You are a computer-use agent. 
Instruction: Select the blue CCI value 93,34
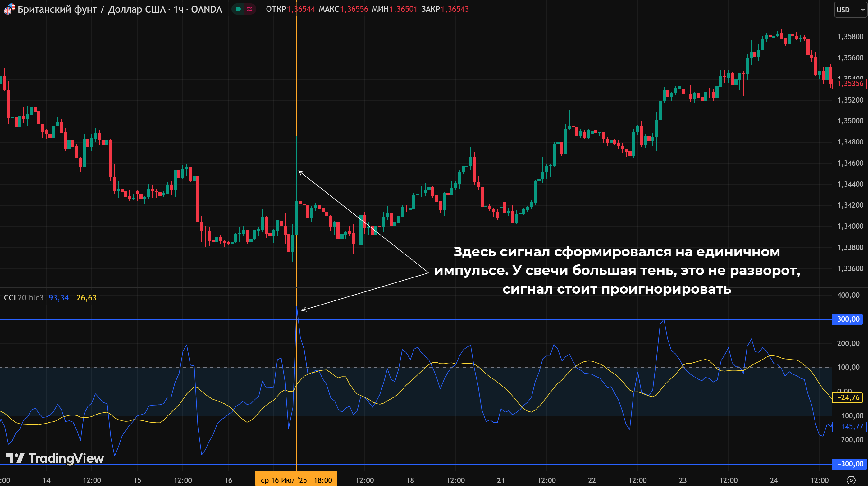(59, 298)
